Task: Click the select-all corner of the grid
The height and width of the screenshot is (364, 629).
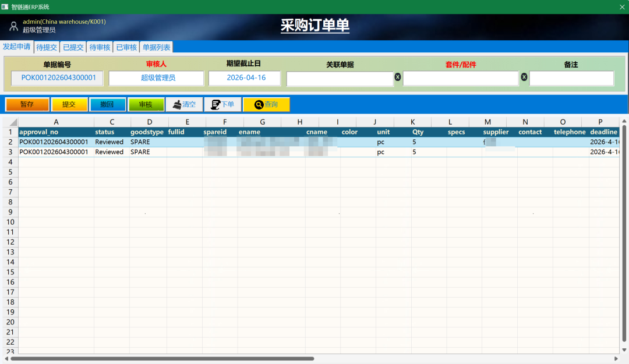Action: [10, 122]
